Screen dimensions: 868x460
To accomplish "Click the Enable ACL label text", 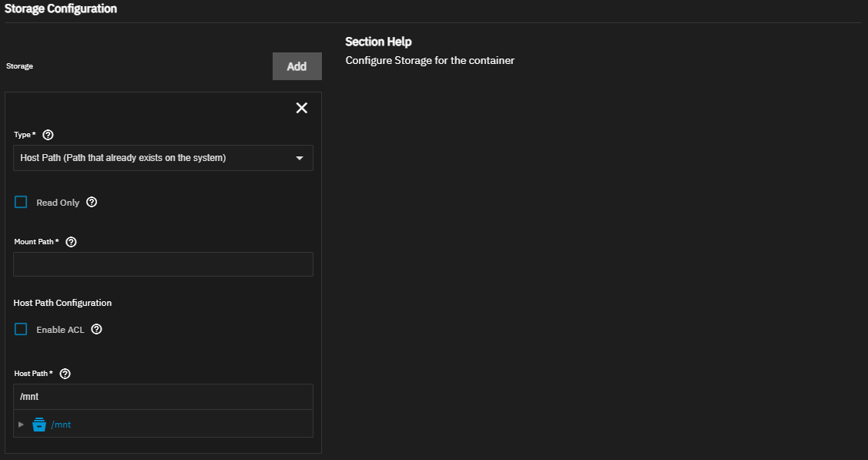I will (60, 330).
